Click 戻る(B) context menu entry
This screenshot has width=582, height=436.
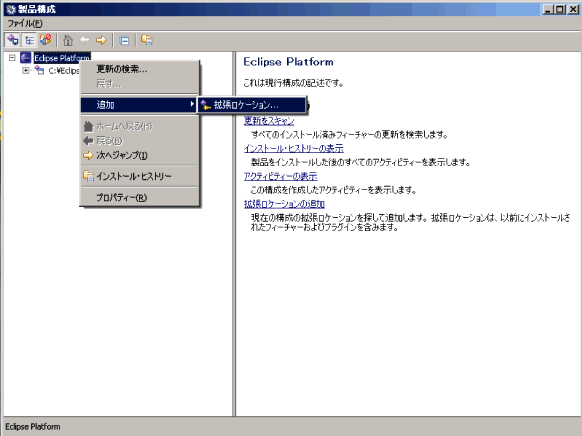click(x=140, y=141)
